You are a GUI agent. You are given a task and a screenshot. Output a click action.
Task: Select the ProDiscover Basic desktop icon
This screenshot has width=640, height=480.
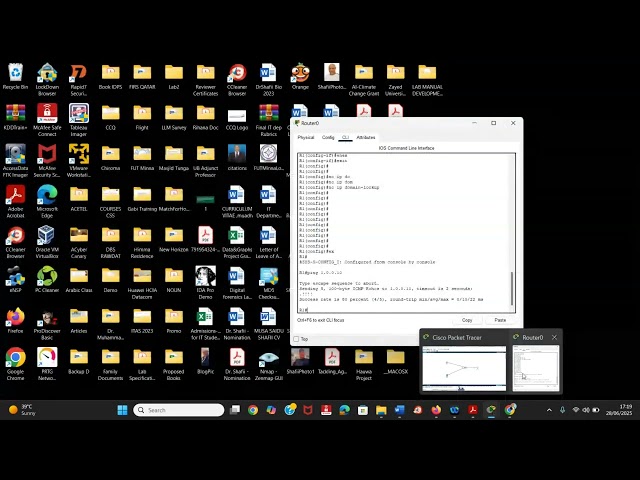pos(47,324)
